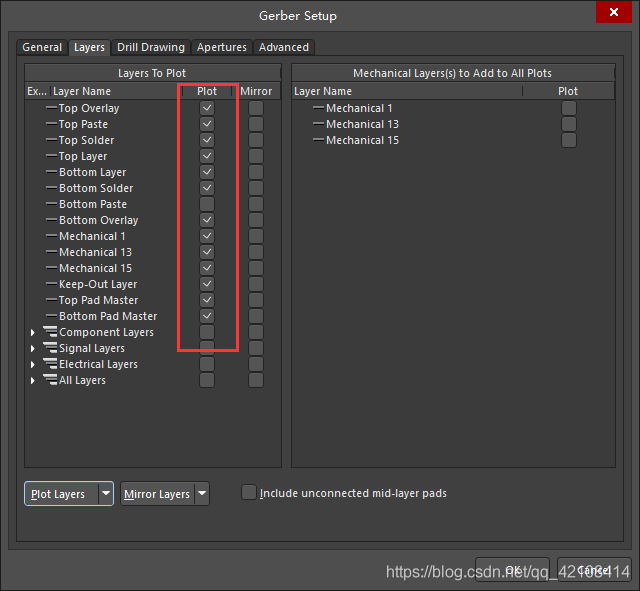The height and width of the screenshot is (591, 640).
Task: Click the Ex... column header
Action: pos(38,91)
